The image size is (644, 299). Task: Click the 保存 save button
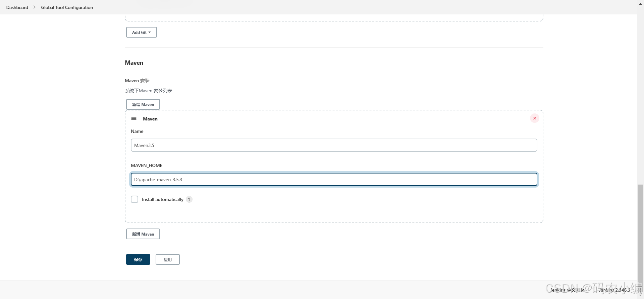click(138, 259)
